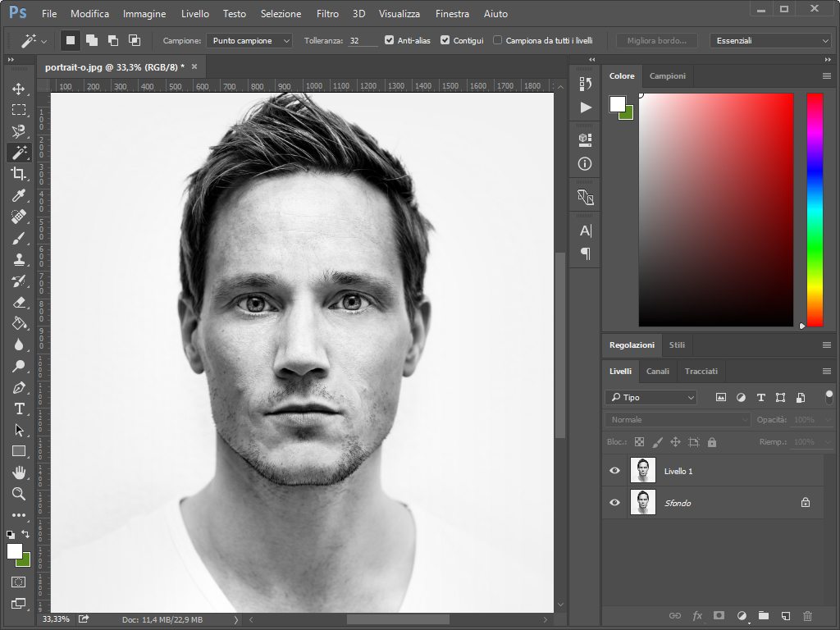Viewport: 840px width, 630px height.
Task: Select the Hand tool
Action: 18,472
